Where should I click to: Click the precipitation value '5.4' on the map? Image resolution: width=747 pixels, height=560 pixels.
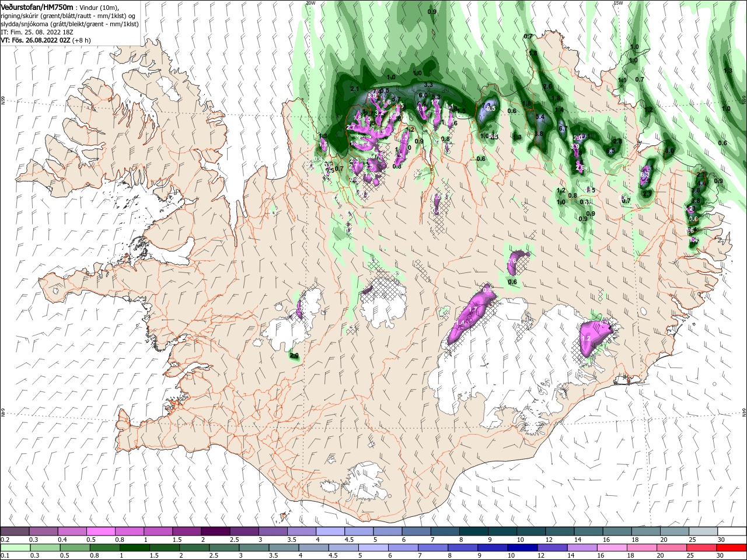(x=540, y=117)
